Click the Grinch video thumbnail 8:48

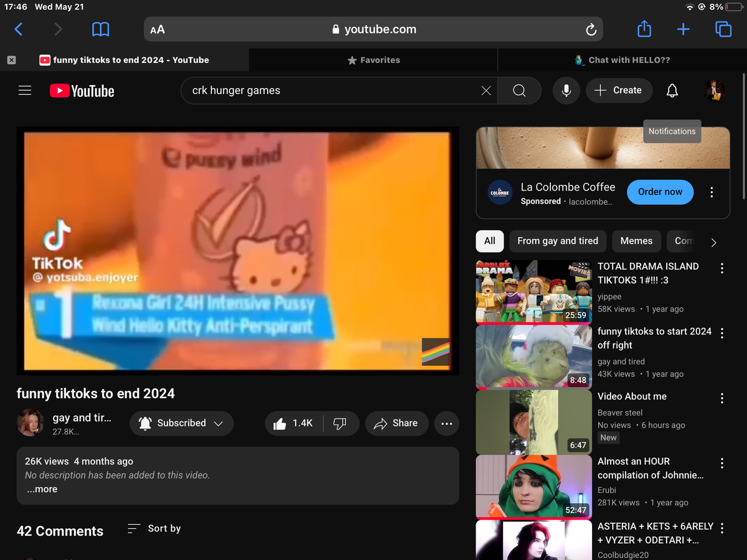click(534, 357)
